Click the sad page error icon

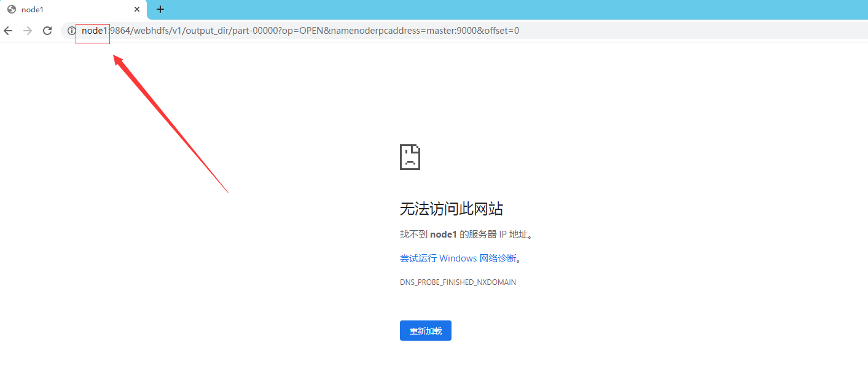coord(410,157)
